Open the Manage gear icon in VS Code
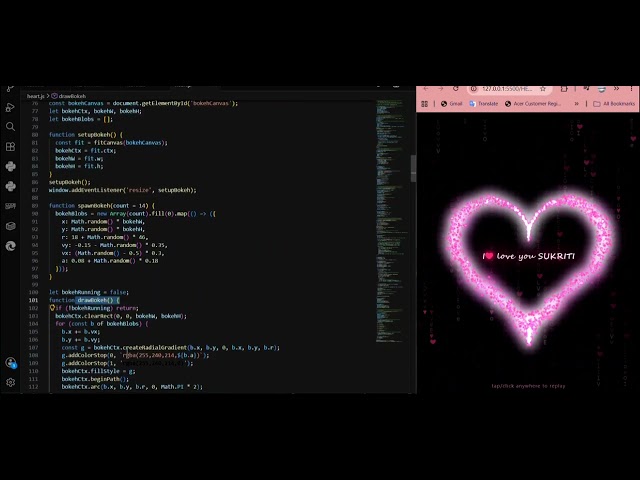This screenshot has height=480, width=640. tap(10, 382)
